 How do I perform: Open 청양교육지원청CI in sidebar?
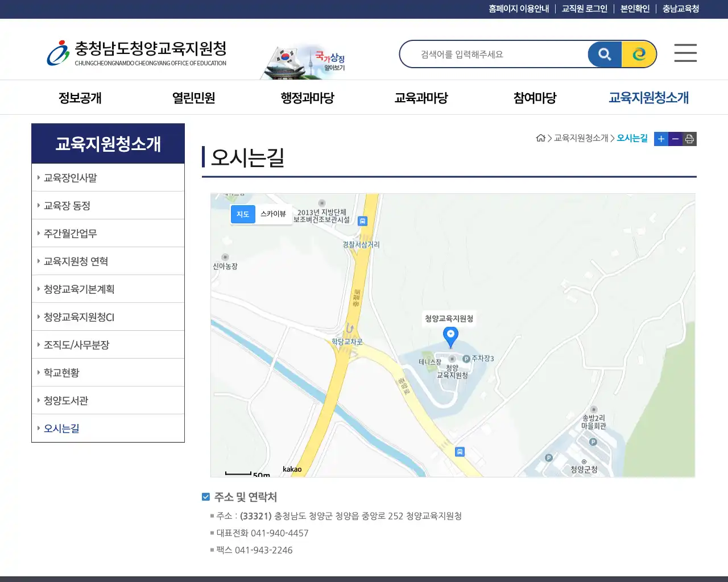(x=108, y=317)
